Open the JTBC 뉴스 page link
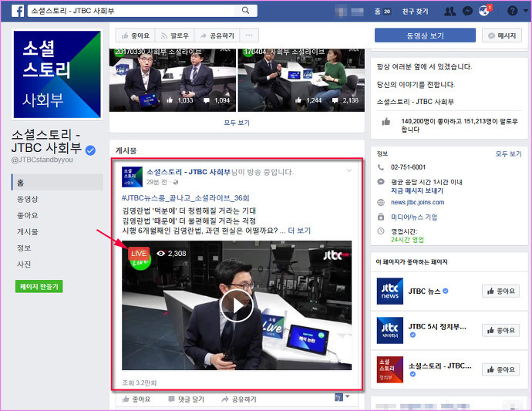The height and width of the screenshot is (411, 532). click(424, 291)
